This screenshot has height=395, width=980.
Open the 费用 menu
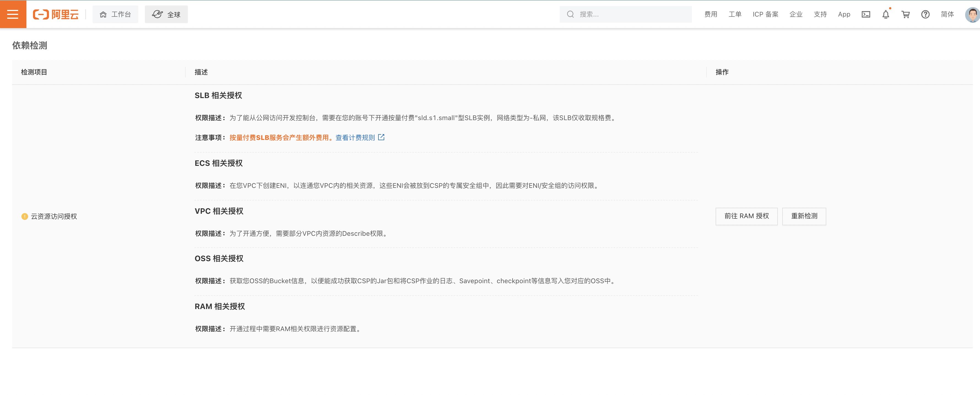(x=711, y=14)
